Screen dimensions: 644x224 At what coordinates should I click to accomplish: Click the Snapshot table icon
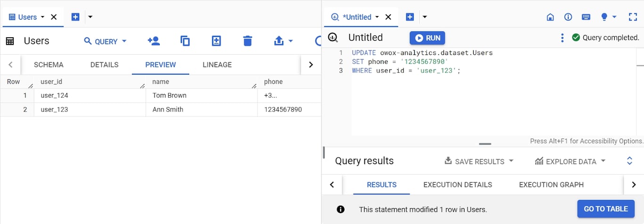[x=216, y=41]
